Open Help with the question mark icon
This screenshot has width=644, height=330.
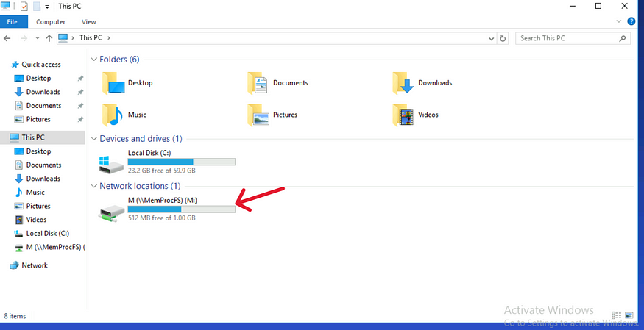(631, 21)
